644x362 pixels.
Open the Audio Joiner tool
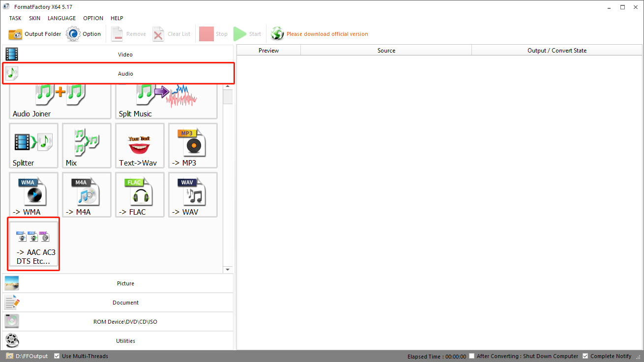pyautogui.click(x=60, y=101)
